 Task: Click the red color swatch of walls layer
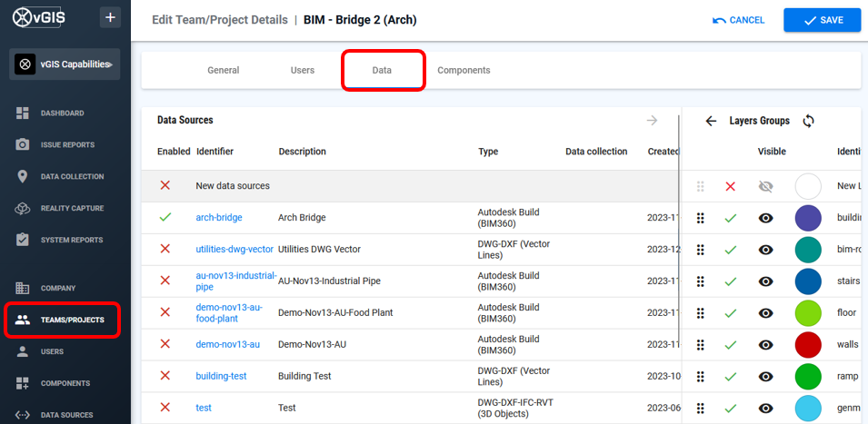pyautogui.click(x=808, y=345)
